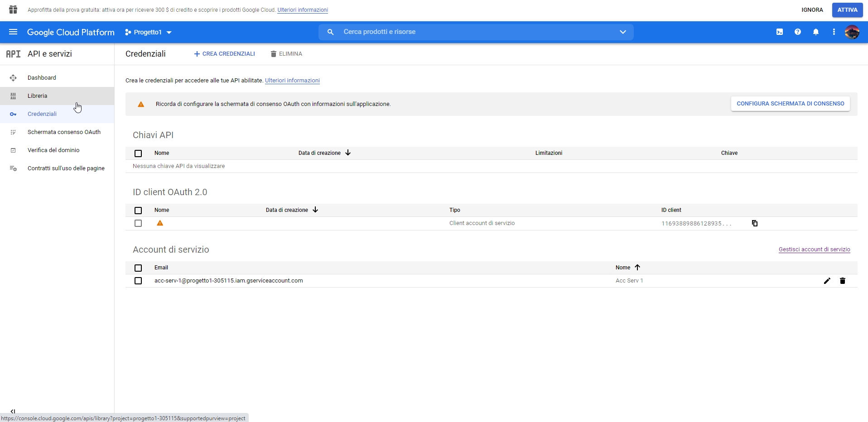Click the ID client column header
Screen dimensions: 868x422
671,210
